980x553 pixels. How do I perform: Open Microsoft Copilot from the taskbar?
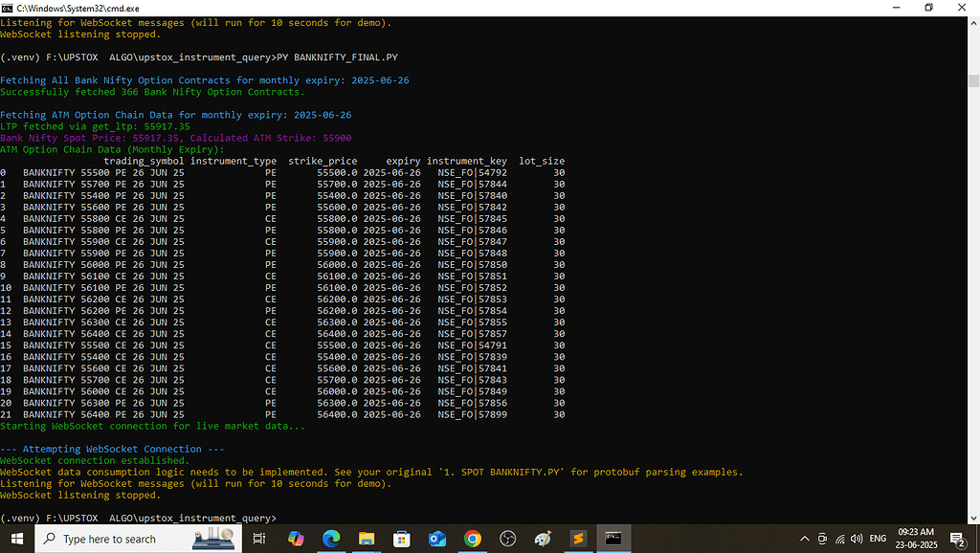296,538
